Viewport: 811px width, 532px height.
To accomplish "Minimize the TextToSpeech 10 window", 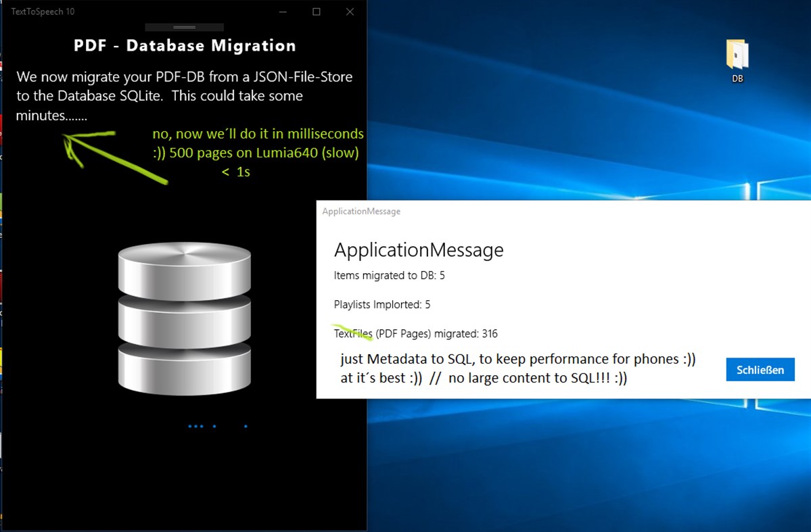I will (283, 11).
